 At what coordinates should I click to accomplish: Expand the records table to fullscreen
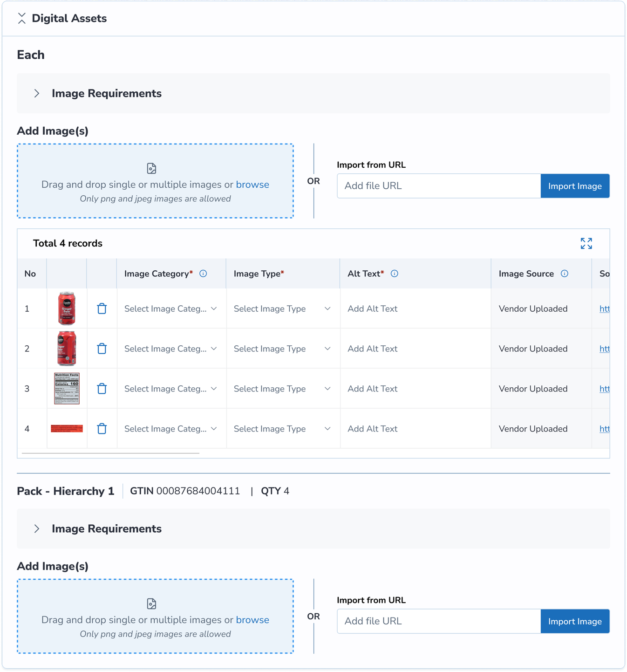[586, 243]
